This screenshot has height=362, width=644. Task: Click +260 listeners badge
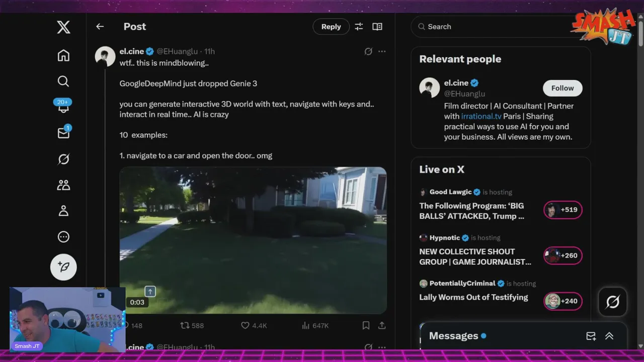point(563,255)
